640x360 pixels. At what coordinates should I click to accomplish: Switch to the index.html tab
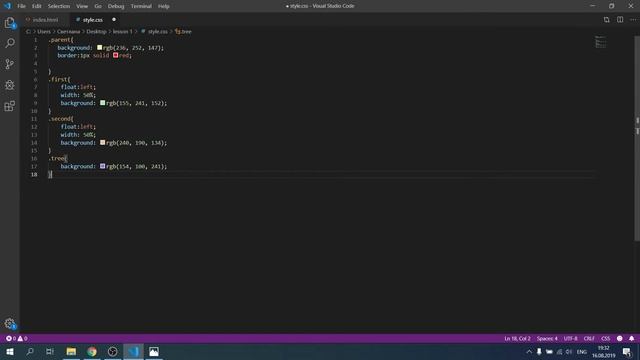[x=45, y=20]
